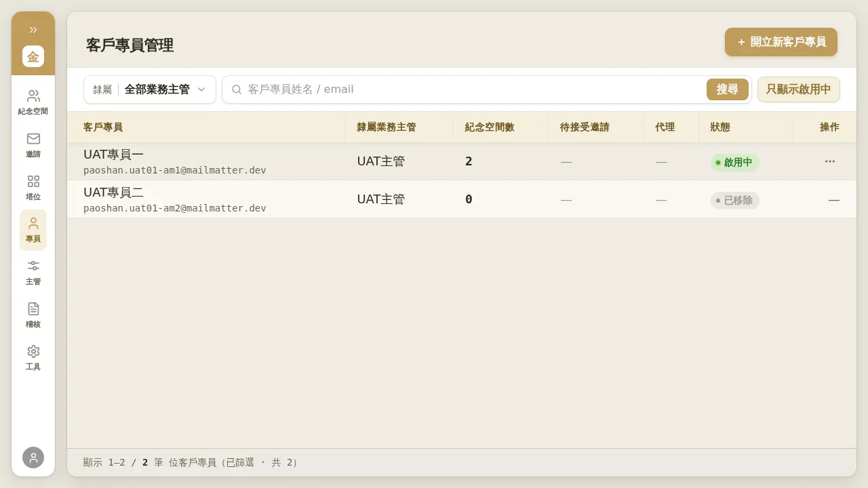Click 客戶專員管理 page title

(x=130, y=45)
